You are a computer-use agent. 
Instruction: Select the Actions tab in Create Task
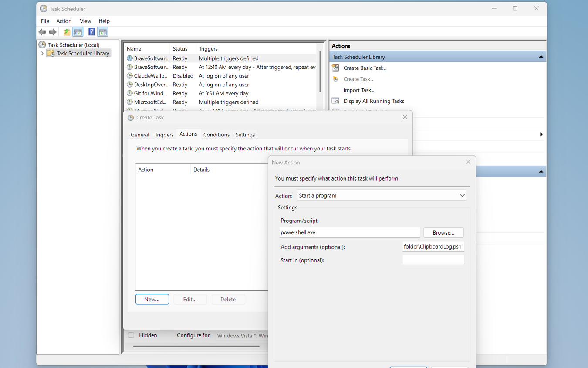pos(188,134)
